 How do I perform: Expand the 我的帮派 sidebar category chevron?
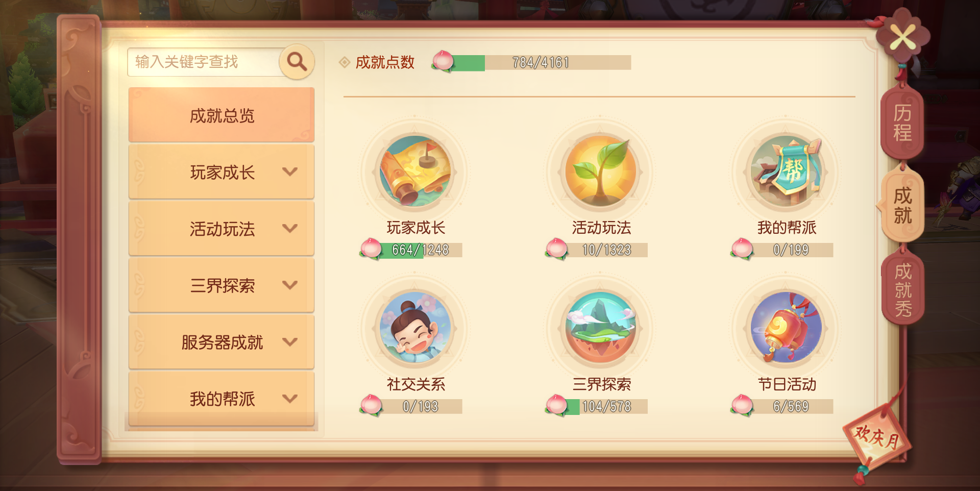pos(290,398)
